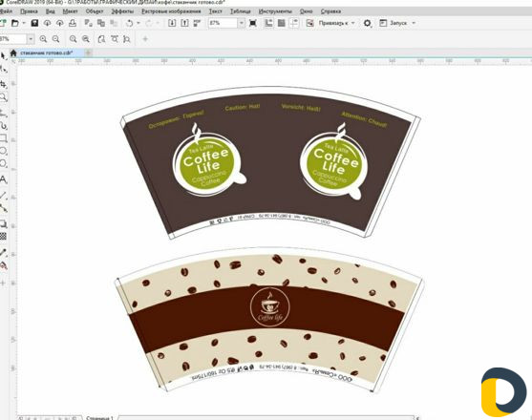Open the Таблица menu
This screenshot has height=420, width=532.
click(241, 11)
